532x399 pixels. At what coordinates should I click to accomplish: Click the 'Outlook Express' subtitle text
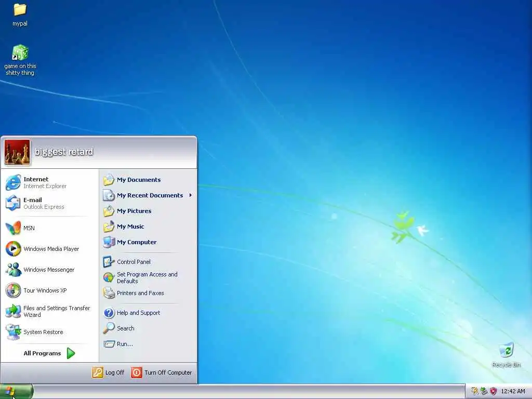coord(44,207)
